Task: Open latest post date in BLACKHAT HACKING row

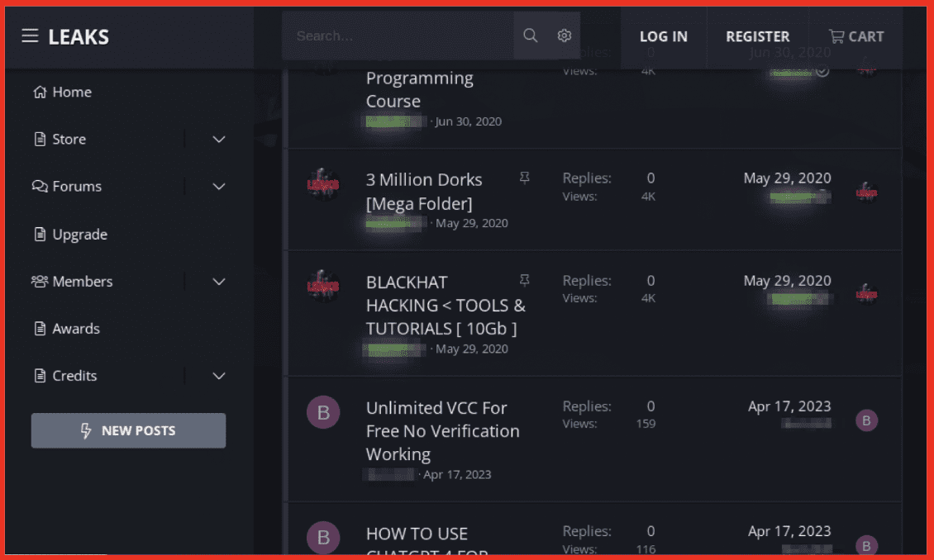Action: (787, 280)
